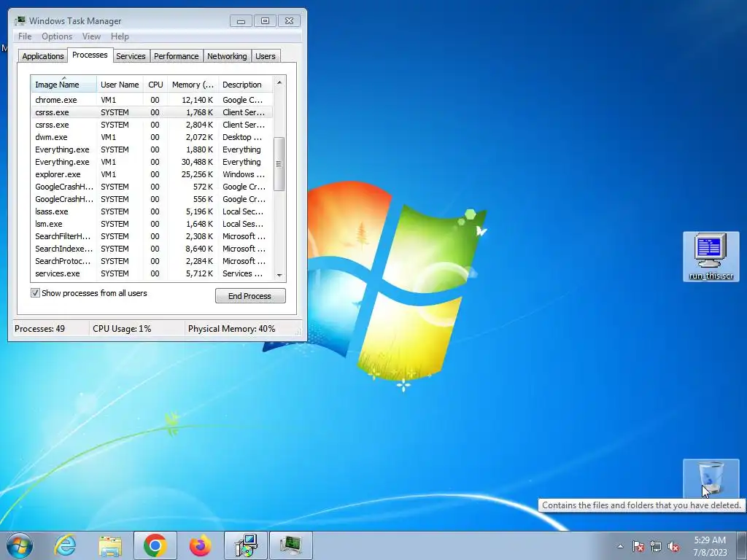This screenshot has width=747, height=560.
Task: Launch Internet Explorer from taskbar
Action: click(x=65, y=545)
